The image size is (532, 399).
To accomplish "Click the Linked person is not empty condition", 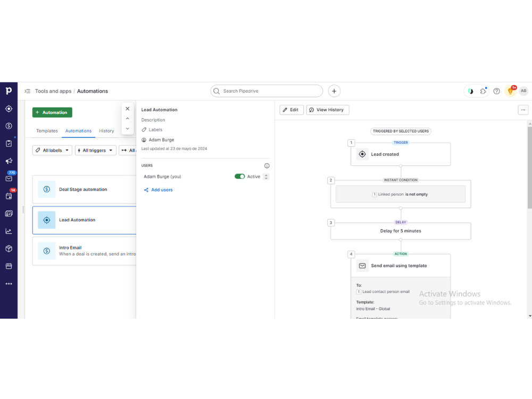I will point(401,194).
